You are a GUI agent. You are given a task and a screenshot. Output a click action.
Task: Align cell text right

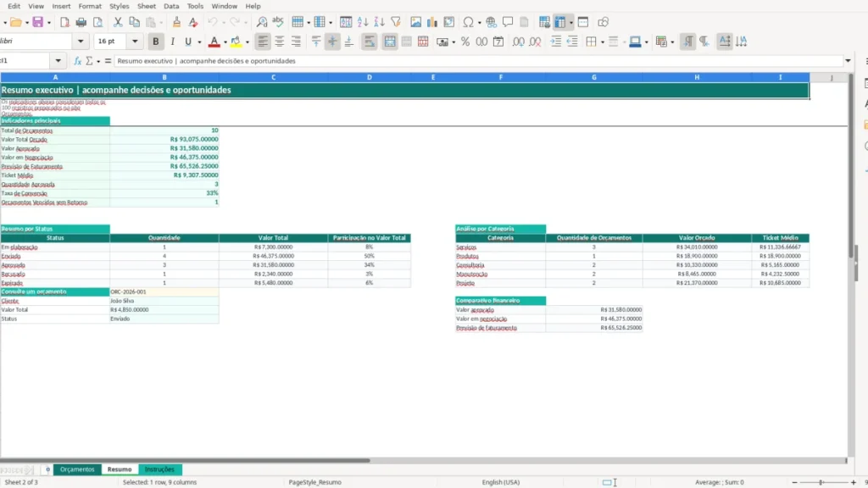[296, 42]
